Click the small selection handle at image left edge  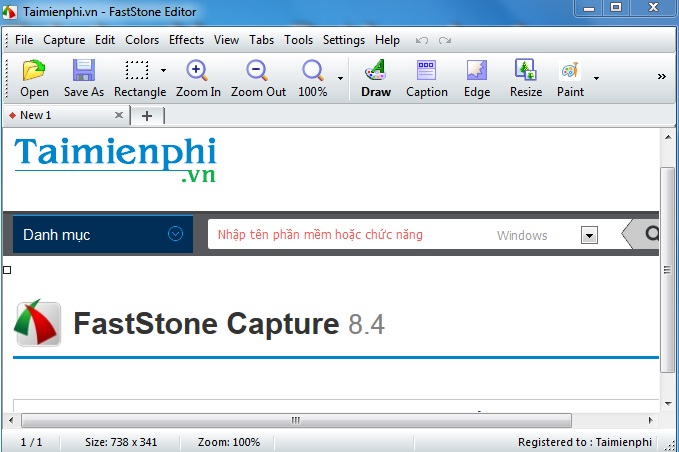[x=7, y=270]
